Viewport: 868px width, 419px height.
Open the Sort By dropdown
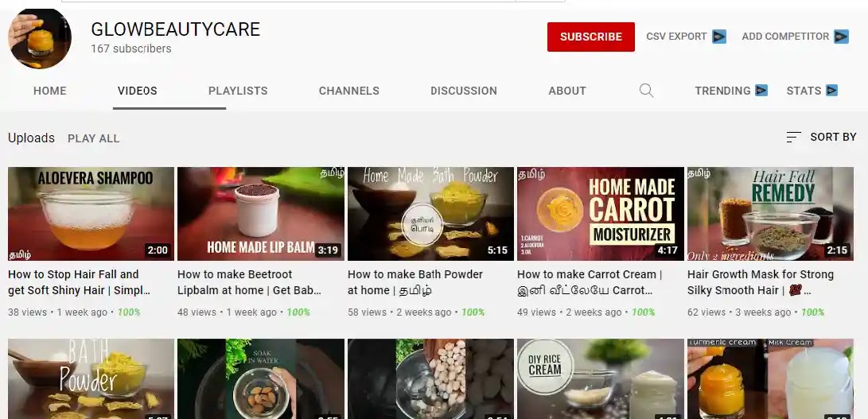pyautogui.click(x=822, y=138)
